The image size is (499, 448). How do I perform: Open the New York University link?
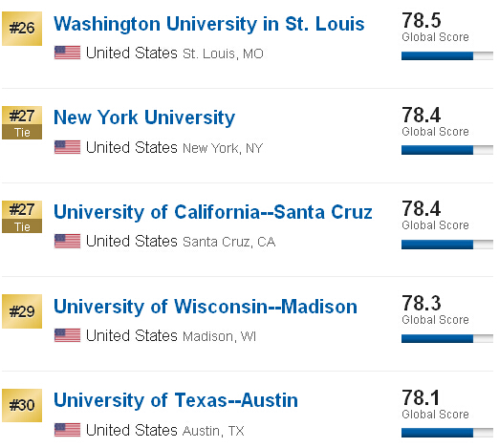click(x=144, y=117)
